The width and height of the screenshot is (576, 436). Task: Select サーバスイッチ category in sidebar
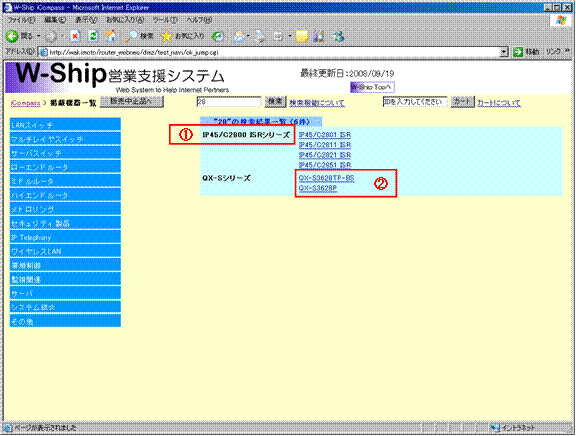65,152
